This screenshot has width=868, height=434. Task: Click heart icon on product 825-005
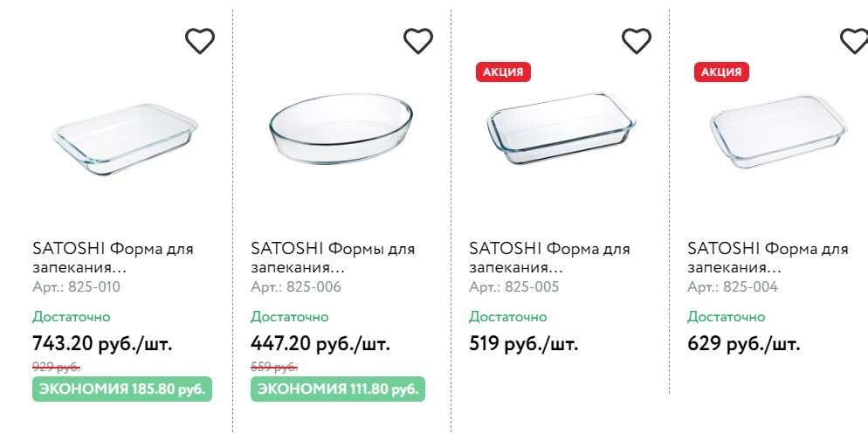pos(637,40)
